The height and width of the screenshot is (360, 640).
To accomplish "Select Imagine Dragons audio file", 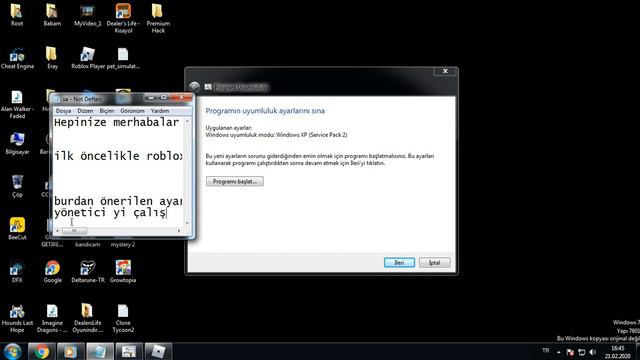I will pyautogui.click(x=52, y=318).
